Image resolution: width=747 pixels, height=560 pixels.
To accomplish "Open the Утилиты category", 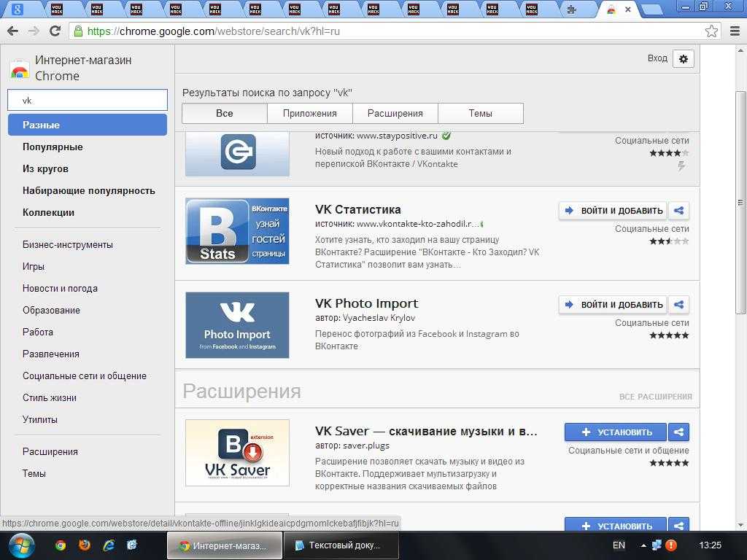I will click(39, 419).
